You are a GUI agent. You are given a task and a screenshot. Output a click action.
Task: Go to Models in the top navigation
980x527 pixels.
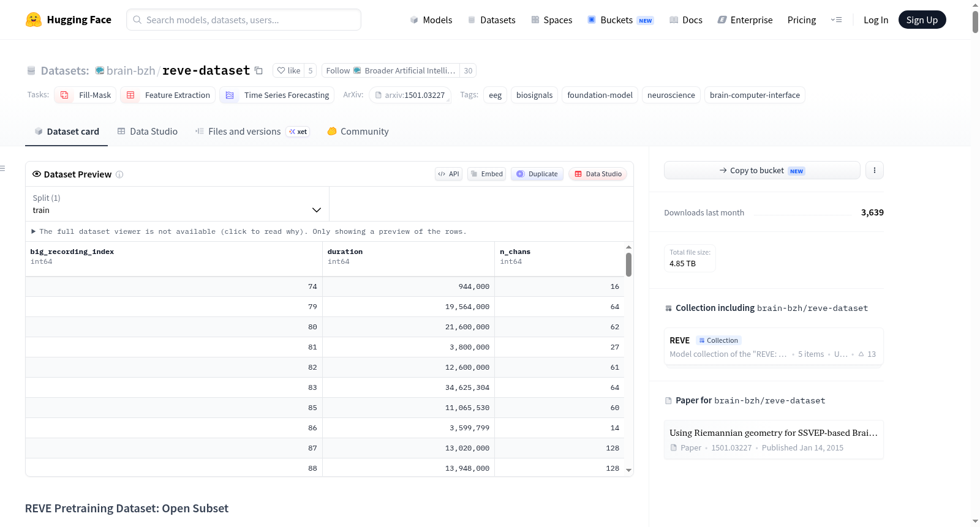click(x=431, y=20)
